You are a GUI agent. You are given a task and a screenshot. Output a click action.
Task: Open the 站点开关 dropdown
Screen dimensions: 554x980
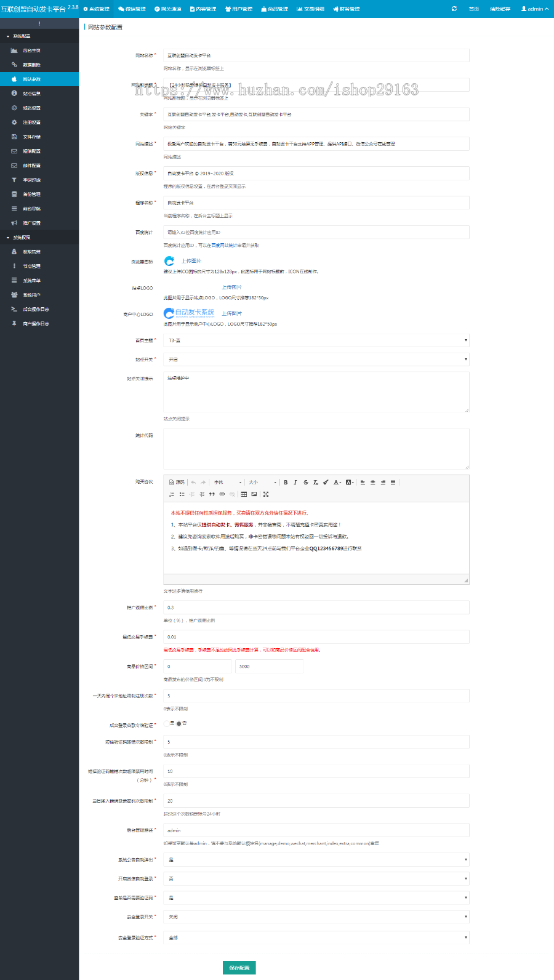click(316, 359)
